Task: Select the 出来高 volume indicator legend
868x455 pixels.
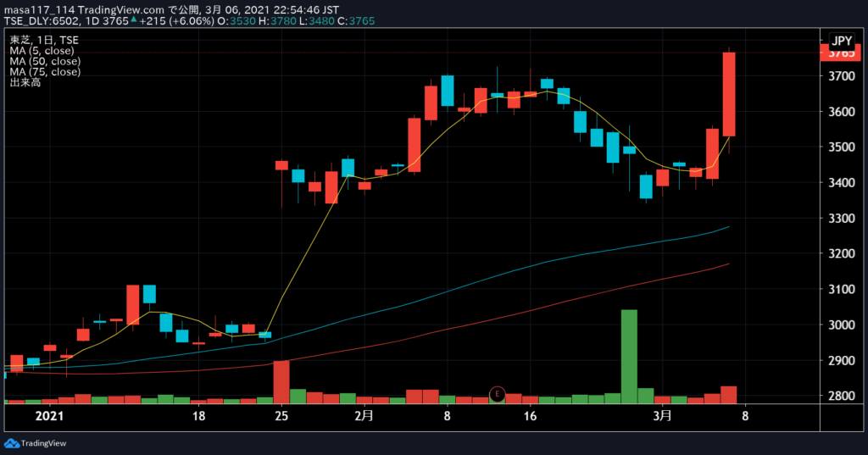Action: 25,82
